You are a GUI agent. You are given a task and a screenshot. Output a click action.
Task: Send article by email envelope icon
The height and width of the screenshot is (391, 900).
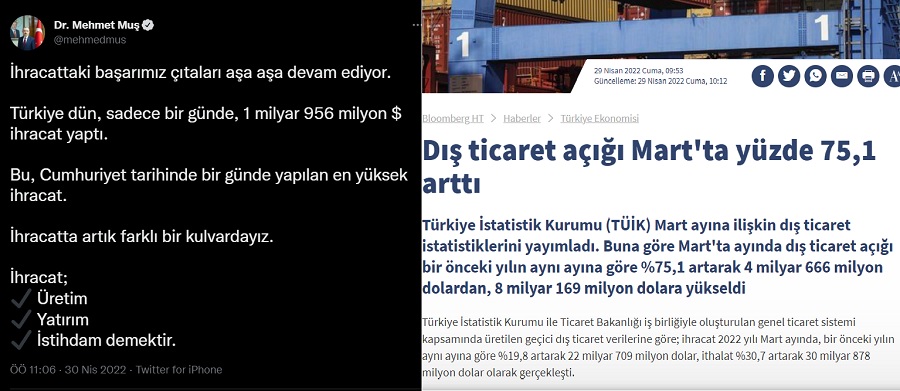842,76
